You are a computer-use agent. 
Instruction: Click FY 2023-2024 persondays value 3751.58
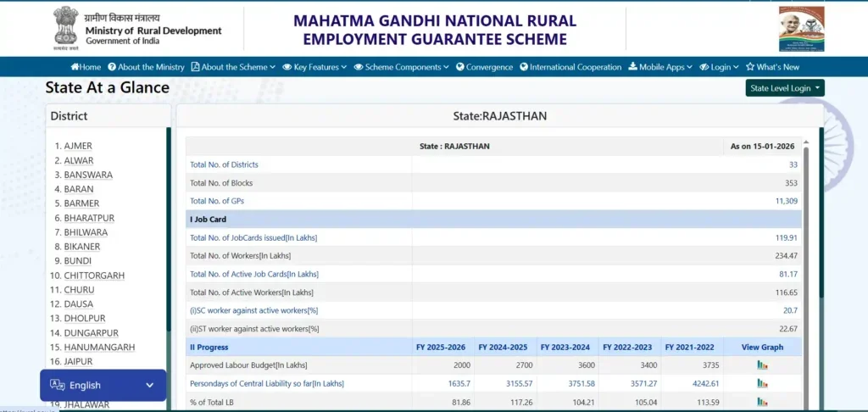[581, 383]
